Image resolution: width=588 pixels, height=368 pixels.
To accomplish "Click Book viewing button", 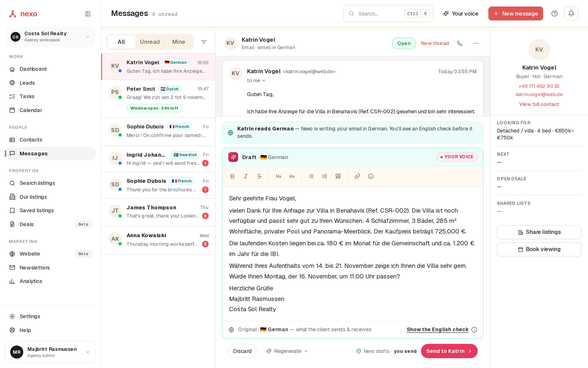I will coord(539,249).
